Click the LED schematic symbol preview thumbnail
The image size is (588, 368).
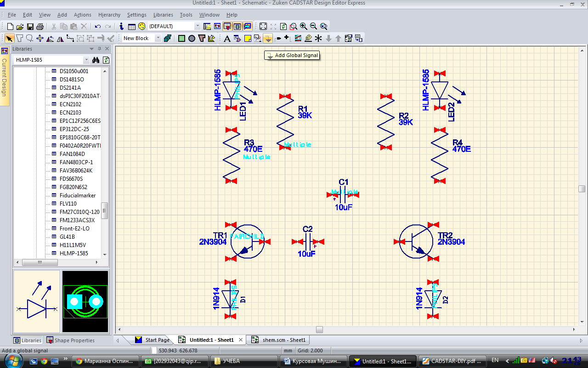[36, 301]
